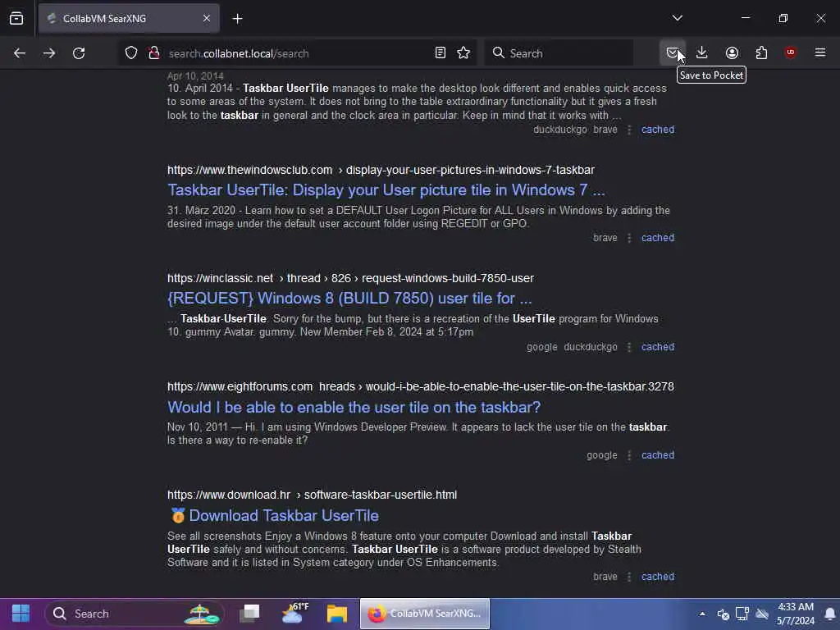Viewport: 840px width, 630px height.
Task: Open the weather widget showing 61°F
Action: coord(294,614)
